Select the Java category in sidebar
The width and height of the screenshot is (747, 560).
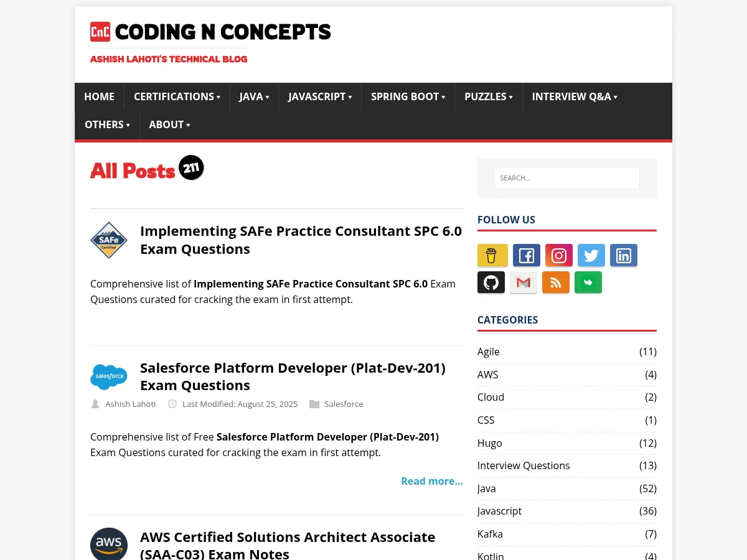point(486,488)
